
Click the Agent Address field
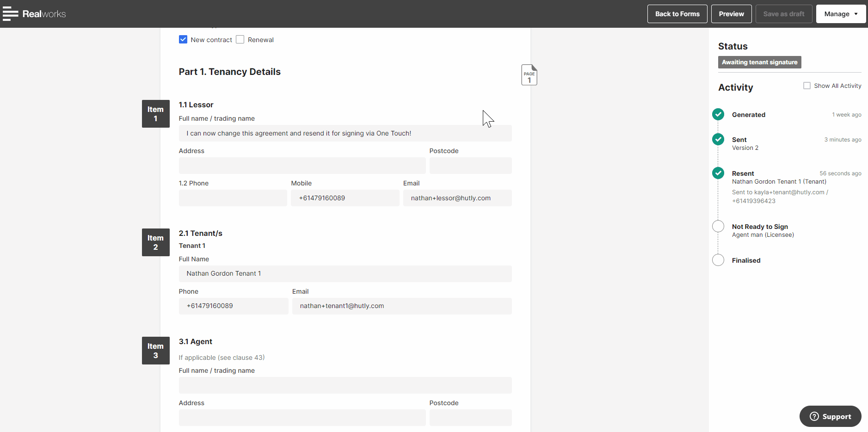coord(302,418)
